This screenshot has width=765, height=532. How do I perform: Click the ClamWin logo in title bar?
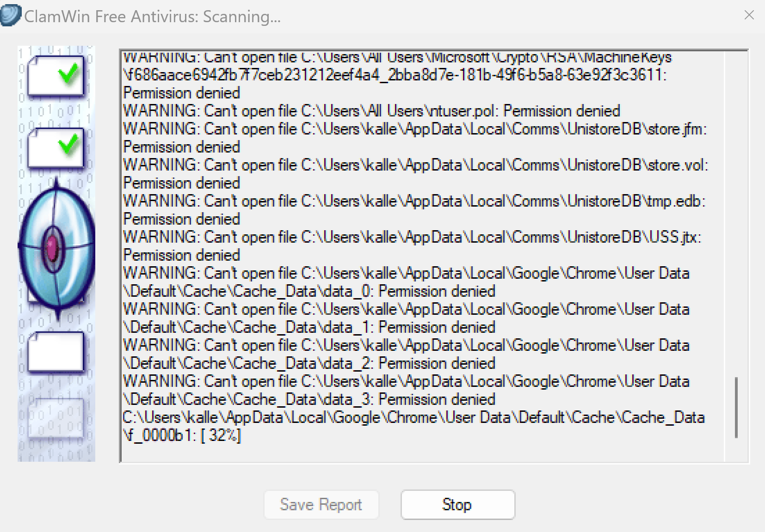[10, 15]
